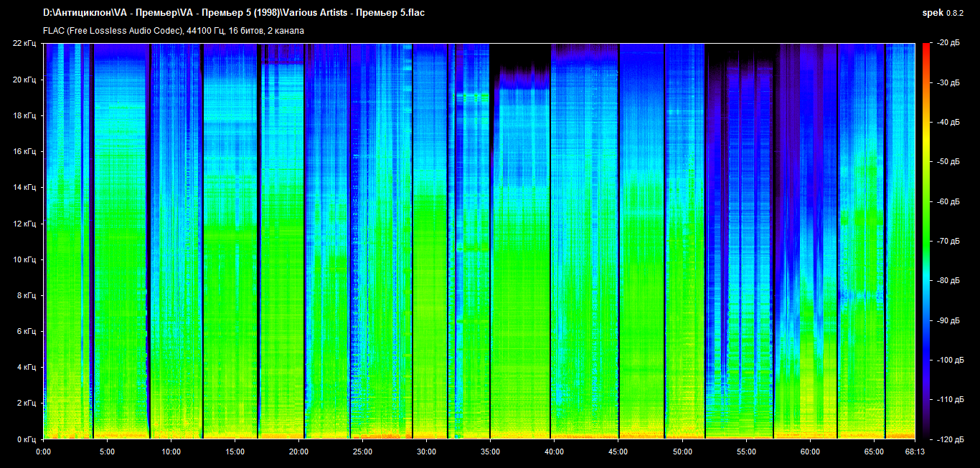Select the spek 0.8.2 version label
The height and width of the screenshot is (468, 980).
pyautogui.click(x=943, y=13)
